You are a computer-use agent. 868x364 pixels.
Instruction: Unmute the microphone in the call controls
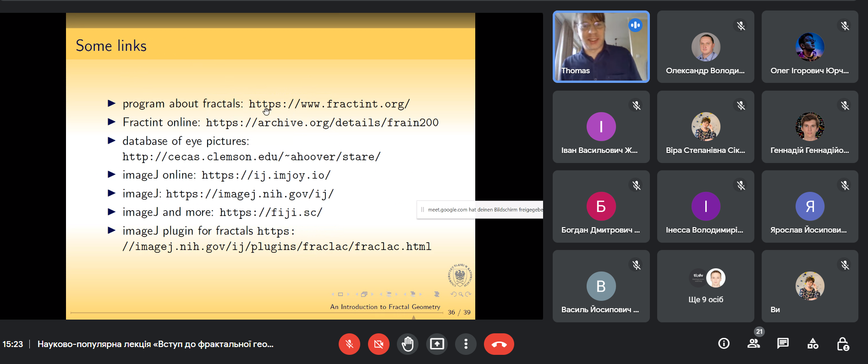click(x=349, y=344)
